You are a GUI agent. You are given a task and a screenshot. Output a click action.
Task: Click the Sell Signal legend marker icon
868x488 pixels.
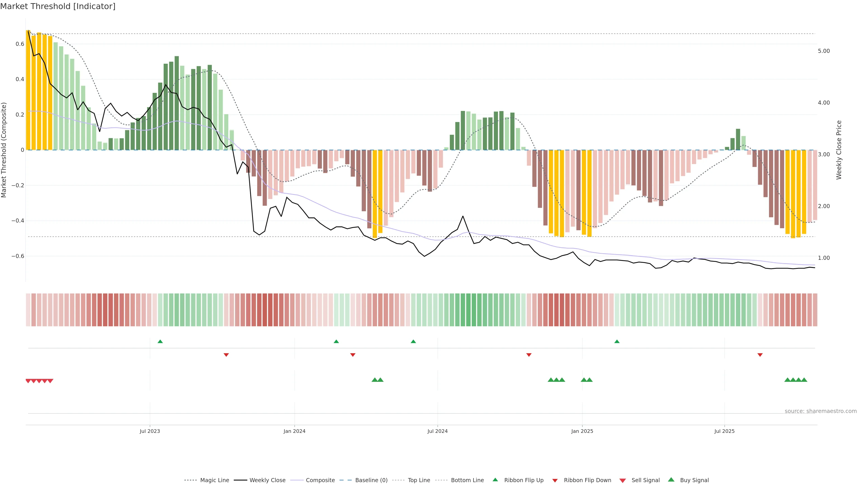tap(622, 481)
